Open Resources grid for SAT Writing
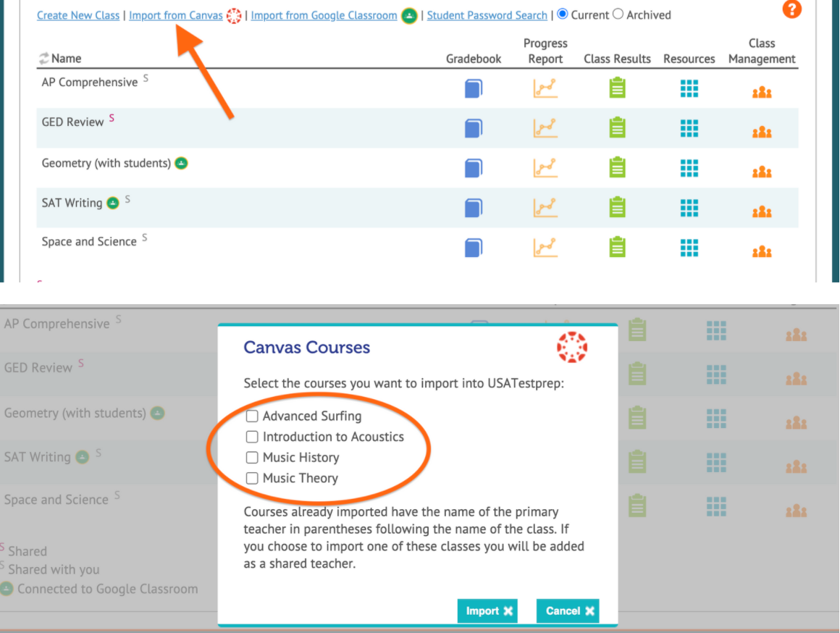 click(689, 208)
